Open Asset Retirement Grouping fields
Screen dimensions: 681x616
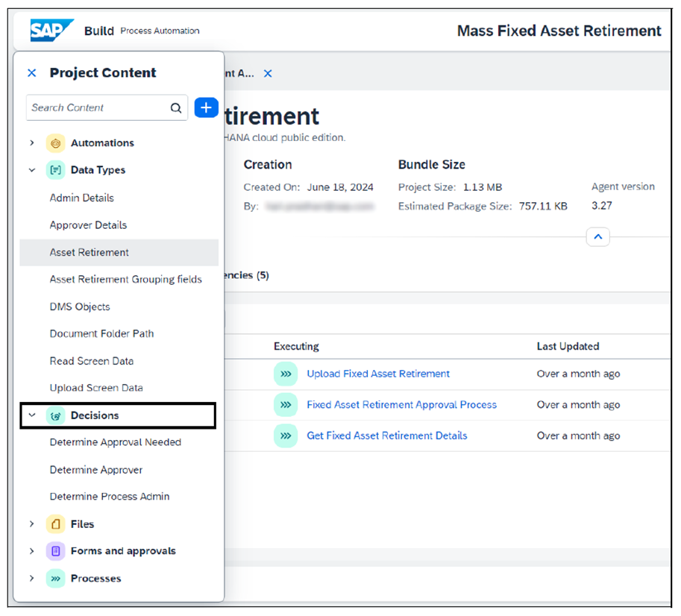(x=125, y=279)
